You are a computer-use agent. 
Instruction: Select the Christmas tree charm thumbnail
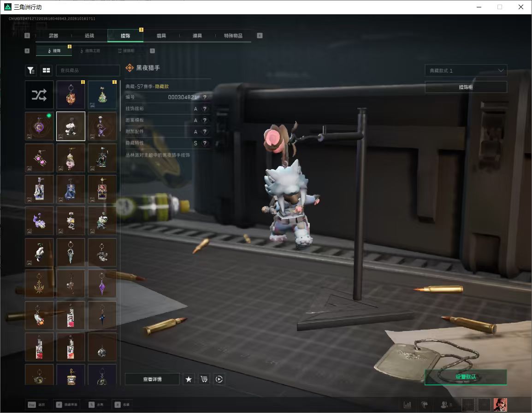click(102, 94)
